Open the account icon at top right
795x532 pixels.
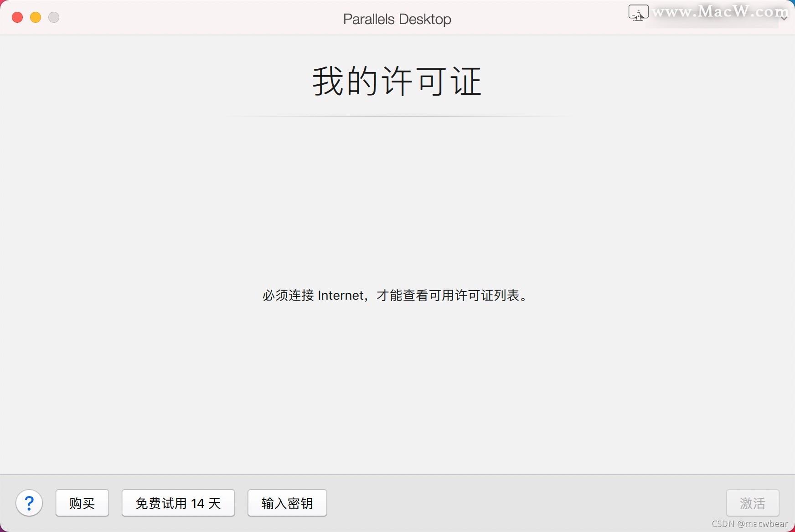click(638, 13)
